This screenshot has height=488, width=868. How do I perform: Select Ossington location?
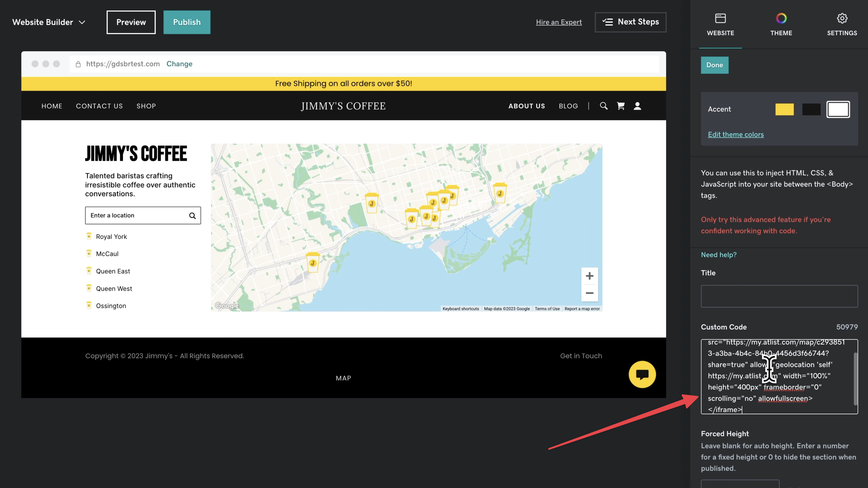(111, 306)
